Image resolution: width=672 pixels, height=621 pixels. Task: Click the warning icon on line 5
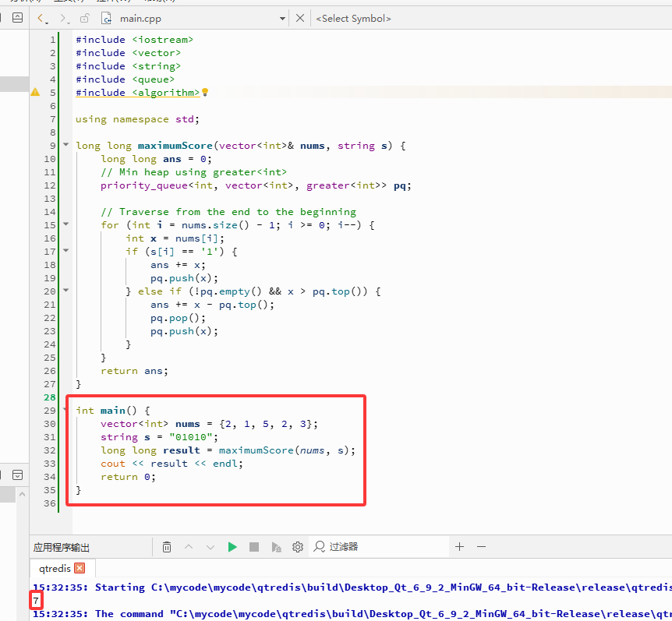35,92
